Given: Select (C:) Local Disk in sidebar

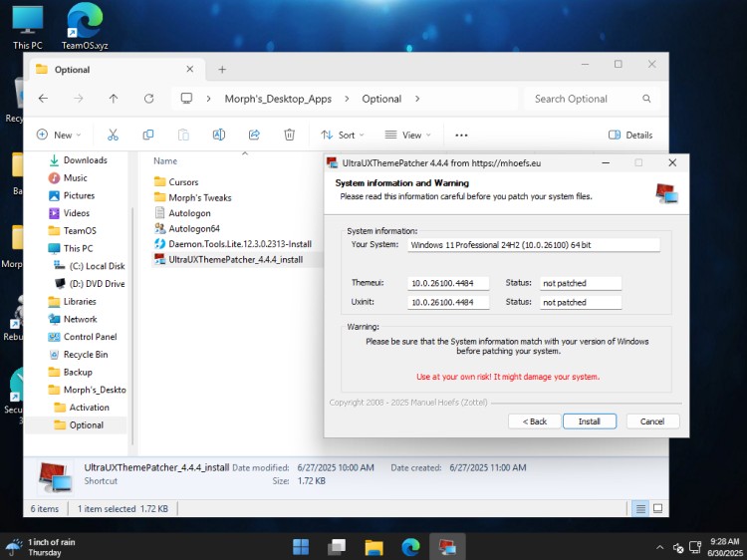Looking at the screenshot, I should click(x=89, y=266).
